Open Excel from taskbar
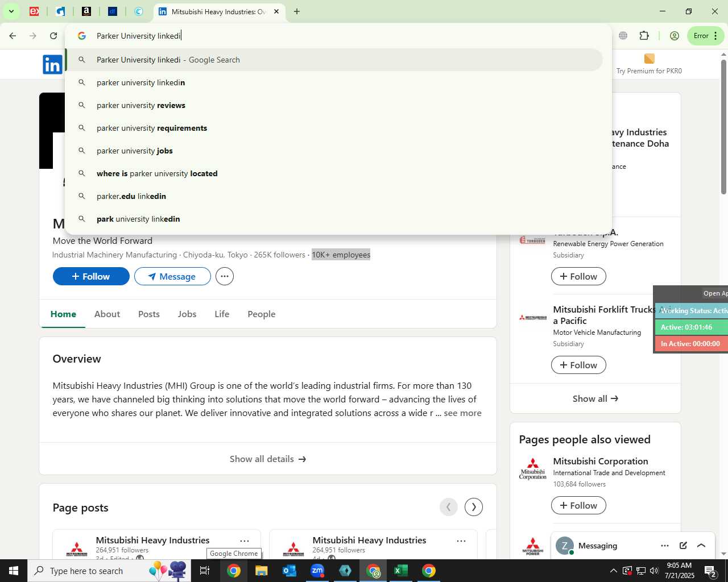The height and width of the screenshot is (582, 728). (x=401, y=571)
